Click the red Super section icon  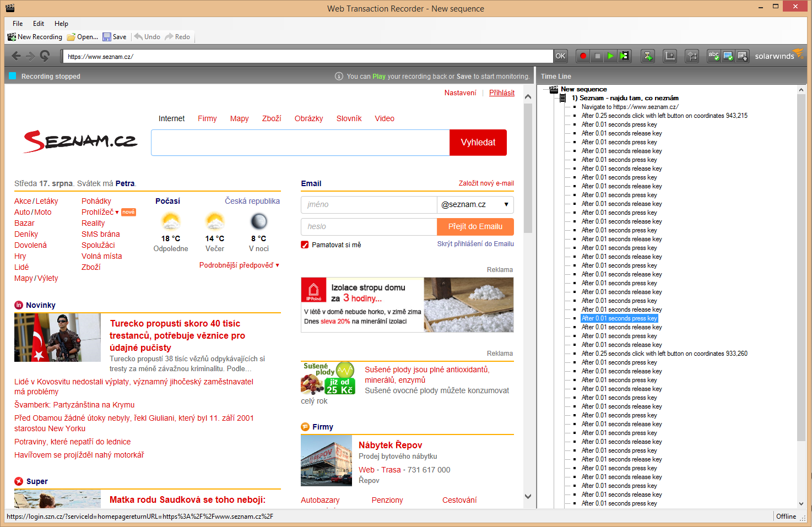tap(19, 481)
